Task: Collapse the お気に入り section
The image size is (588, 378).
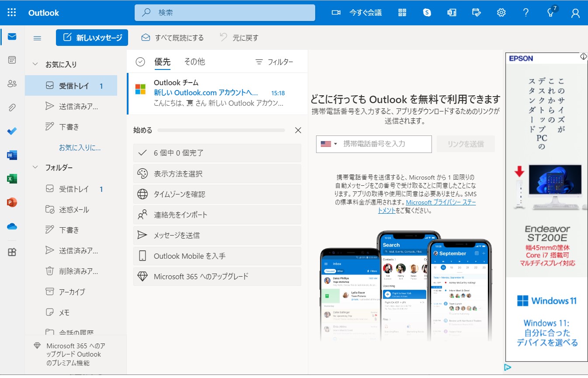Action: (35, 64)
